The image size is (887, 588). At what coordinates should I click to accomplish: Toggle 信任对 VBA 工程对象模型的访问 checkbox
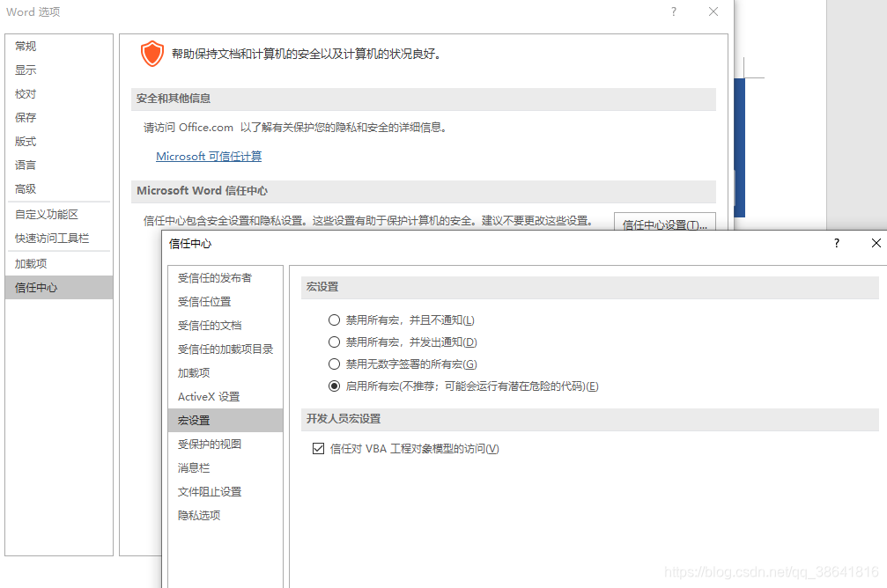319,449
